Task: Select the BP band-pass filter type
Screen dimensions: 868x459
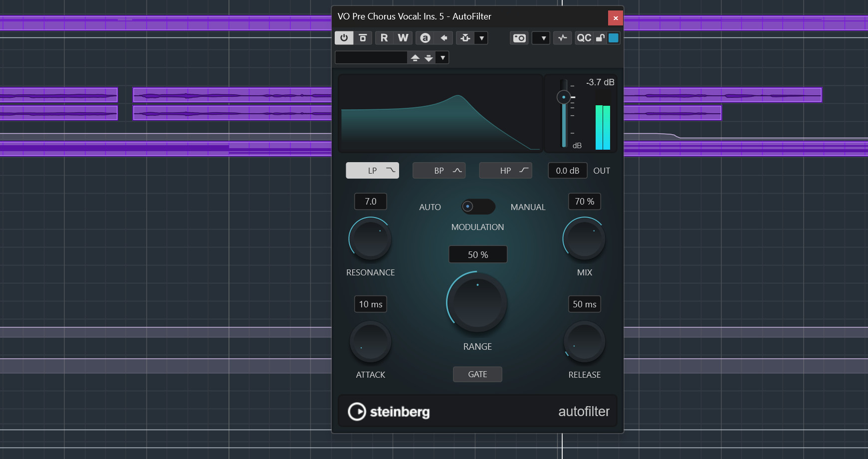Action: click(439, 171)
